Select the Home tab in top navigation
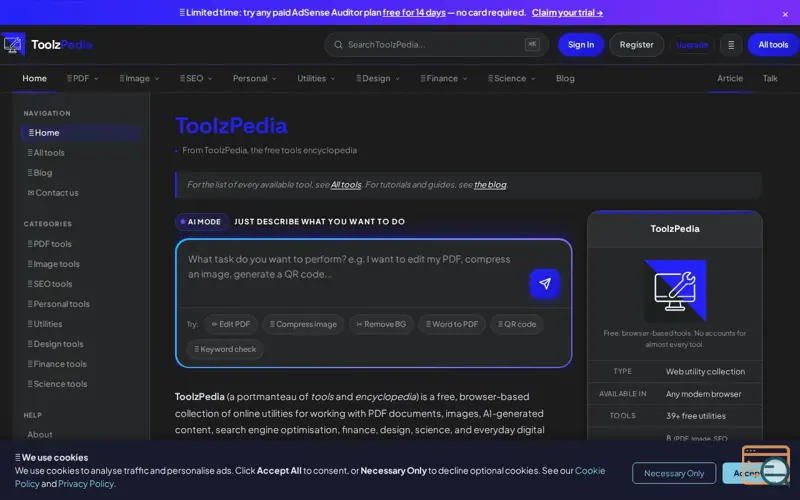This screenshot has height=500, width=800. pos(34,79)
